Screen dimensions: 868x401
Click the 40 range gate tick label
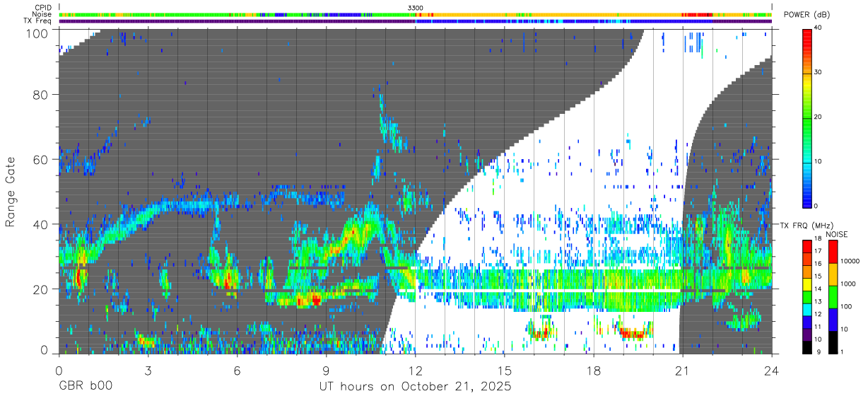[x=40, y=224]
